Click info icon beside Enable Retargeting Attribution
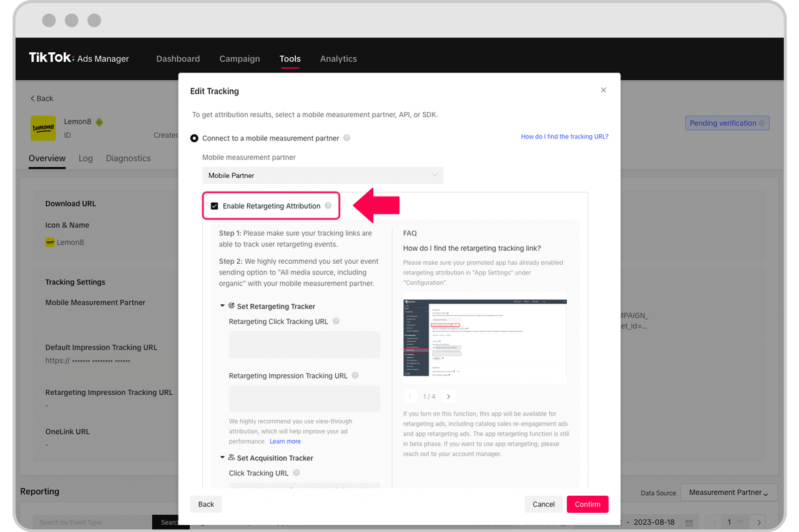 328,205
